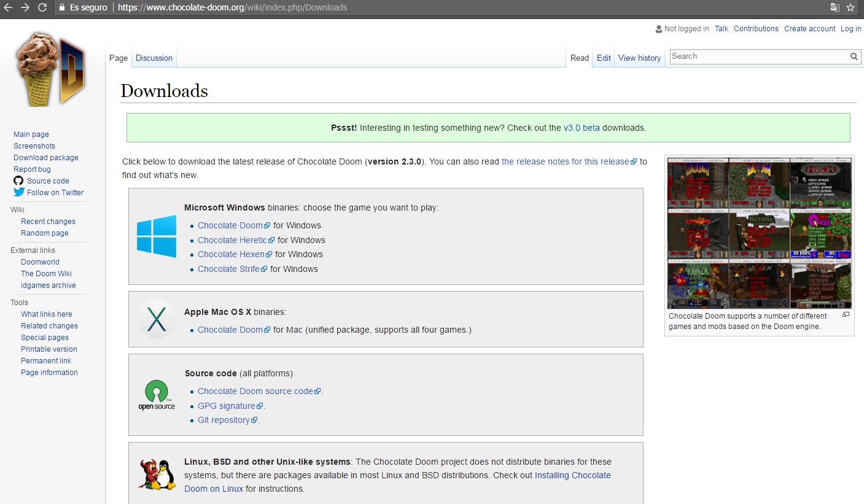Open the Permanent link
The image size is (864, 504).
click(x=46, y=361)
